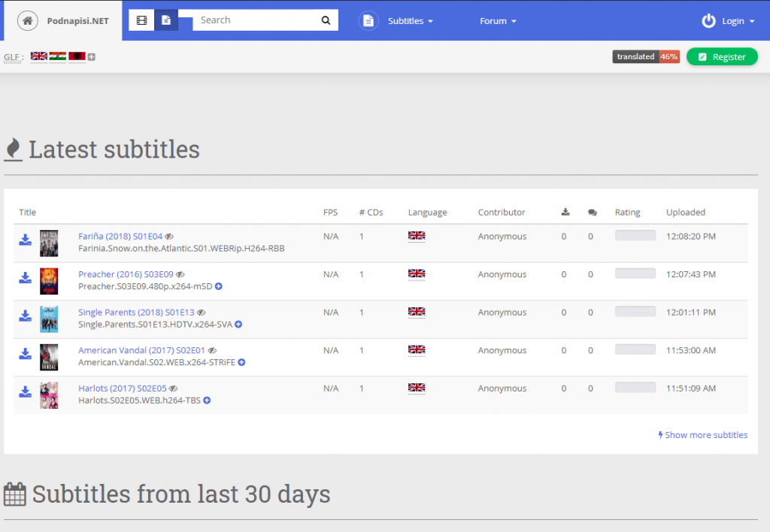Download the Preacher S03E09 subtitle
The width and height of the screenshot is (770, 532).
tap(26, 278)
